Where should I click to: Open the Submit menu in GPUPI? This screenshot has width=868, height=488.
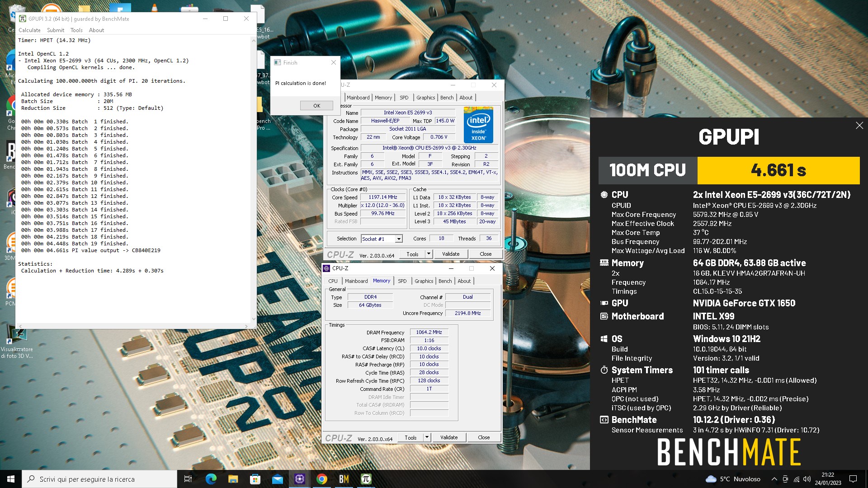(x=56, y=30)
